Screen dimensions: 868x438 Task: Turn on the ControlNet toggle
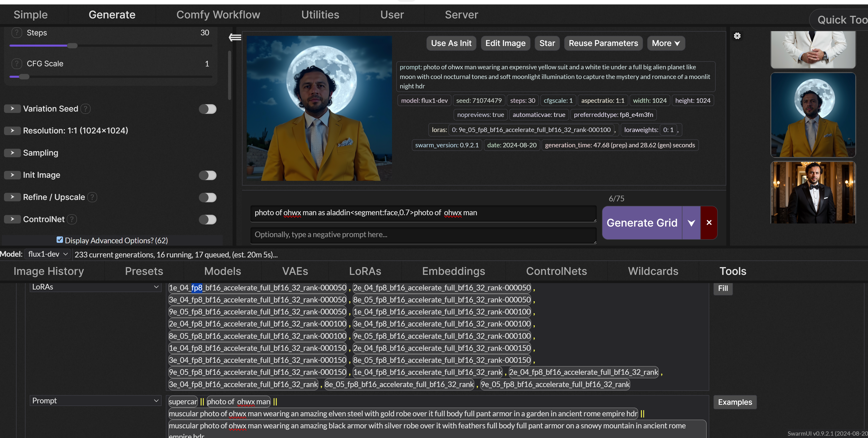pos(207,219)
